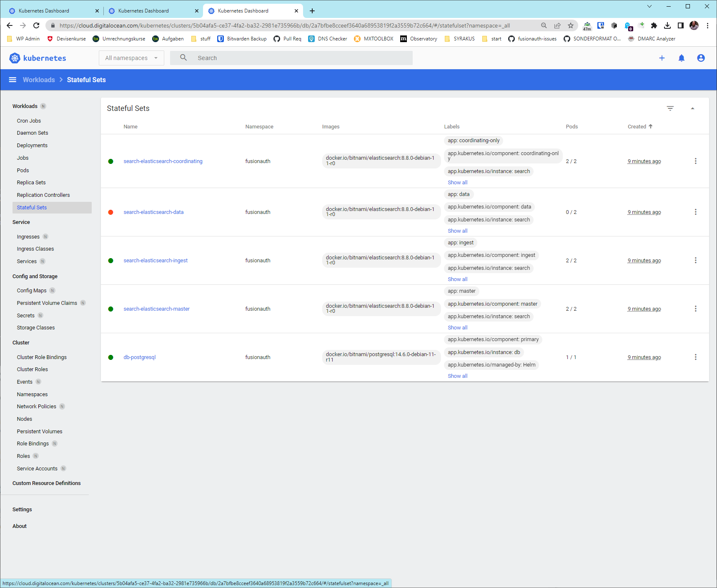Click the green status icon for search-elasticsearch-master
Viewport: 717px width, 588px height.
coord(110,309)
